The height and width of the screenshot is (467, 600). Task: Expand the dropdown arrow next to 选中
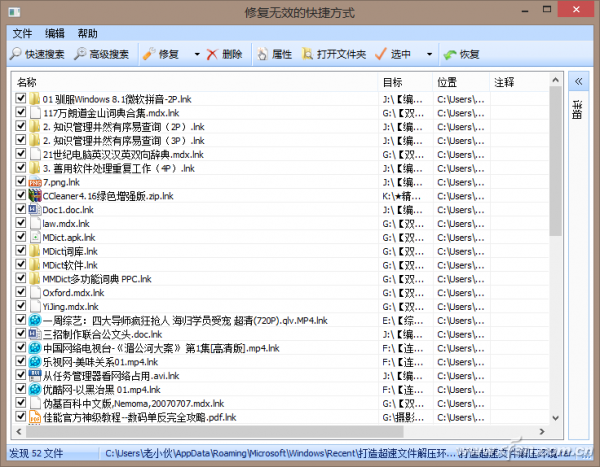[x=429, y=54]
